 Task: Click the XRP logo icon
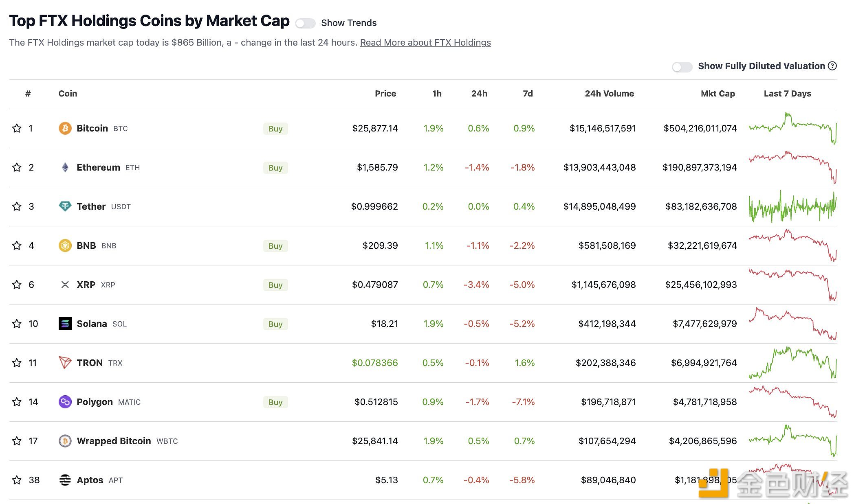(65, 285)
